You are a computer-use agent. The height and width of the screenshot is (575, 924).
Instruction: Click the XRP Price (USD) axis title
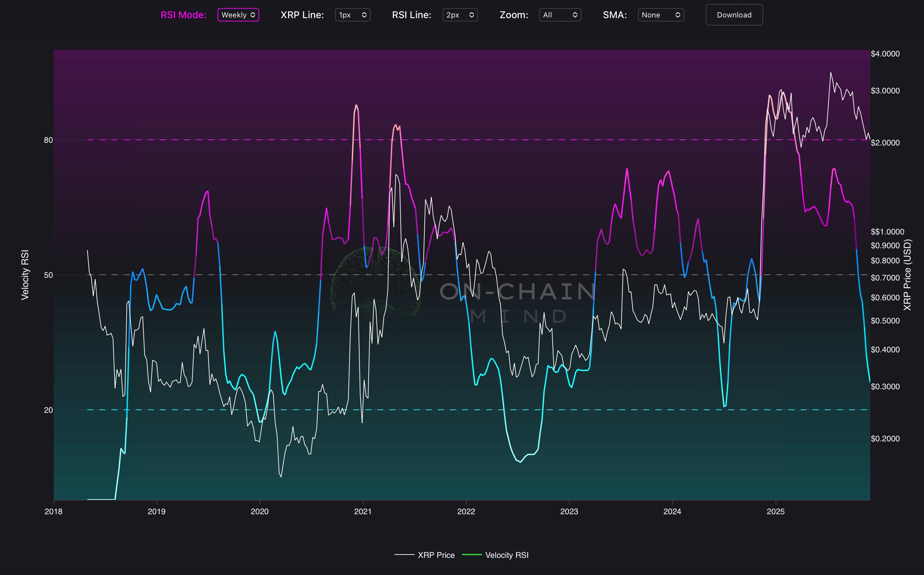(x=907, y=275)
